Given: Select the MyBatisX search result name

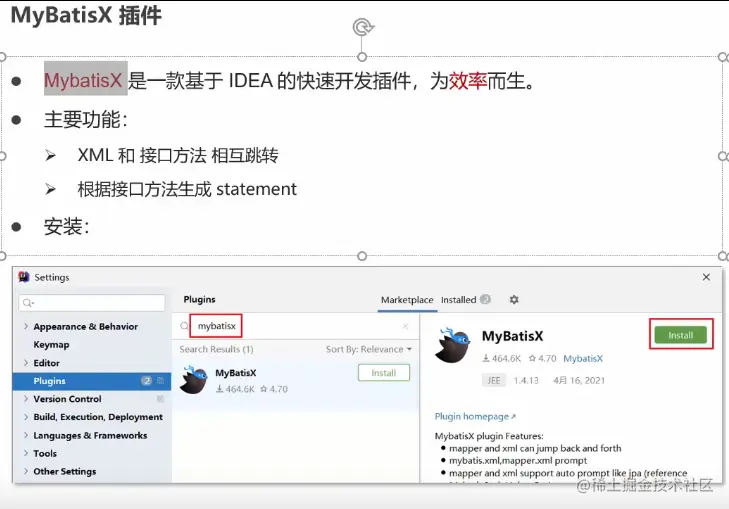Looking at the screenshot, I should pyautogui.click(x=236, y=373).
